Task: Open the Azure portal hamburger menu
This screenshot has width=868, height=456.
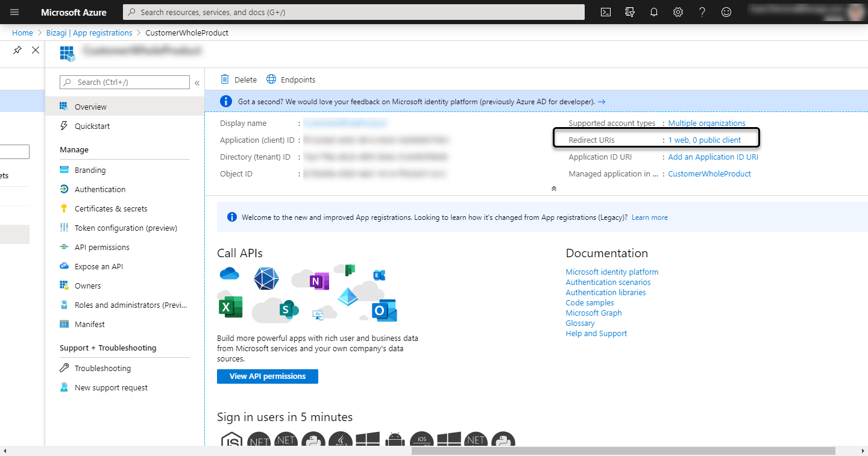Action: click(x=14, y=12)
